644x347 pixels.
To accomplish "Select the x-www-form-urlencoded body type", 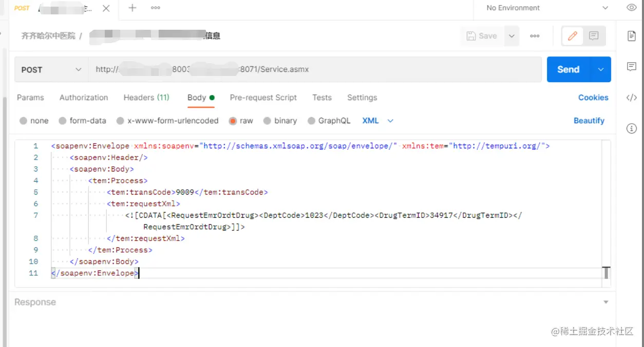I will [x=167, y=121].
